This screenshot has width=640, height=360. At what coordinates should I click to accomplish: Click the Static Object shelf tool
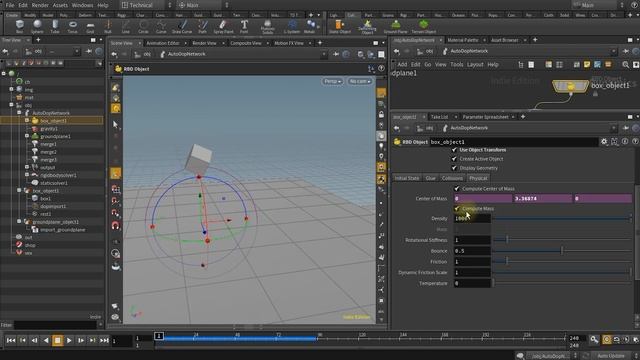pyautogui.click(x=340, y=27)
